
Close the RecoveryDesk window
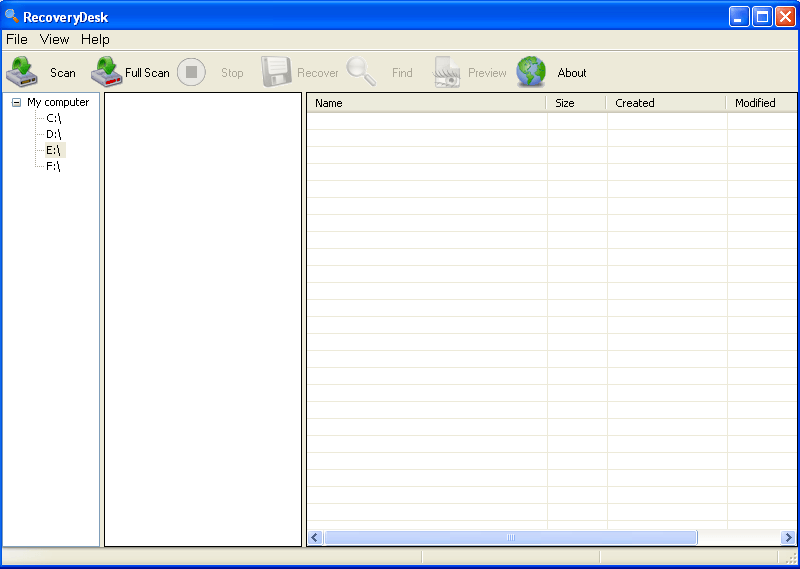[785, 16]
